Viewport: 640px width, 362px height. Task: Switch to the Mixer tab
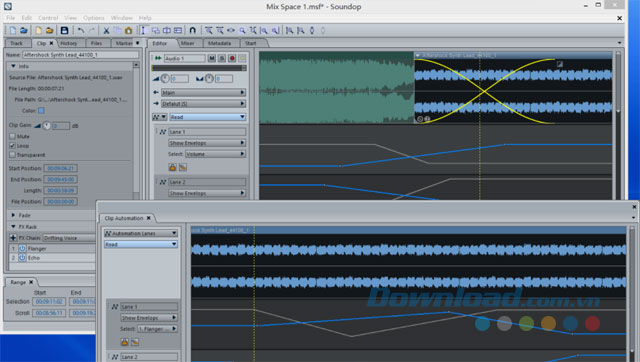coord(187,43)
